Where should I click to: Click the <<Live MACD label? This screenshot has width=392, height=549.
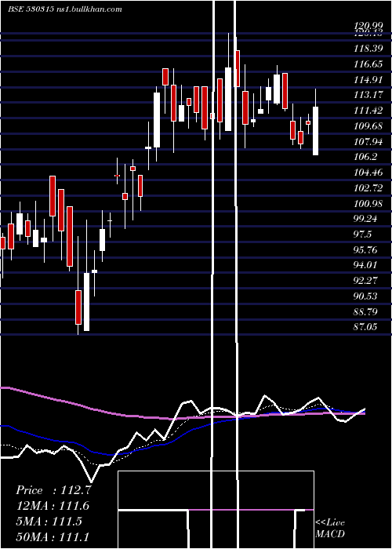coord(330,528)
